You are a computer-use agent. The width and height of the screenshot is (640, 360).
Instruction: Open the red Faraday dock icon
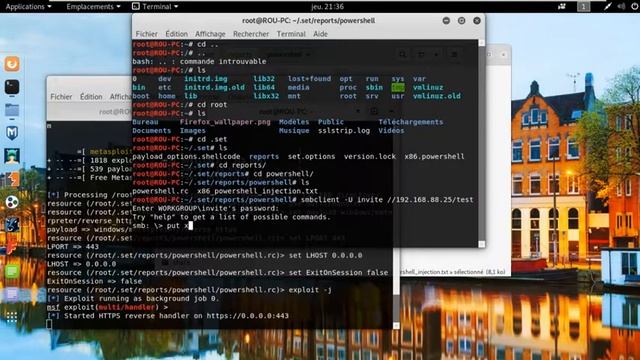click(12, 248)
